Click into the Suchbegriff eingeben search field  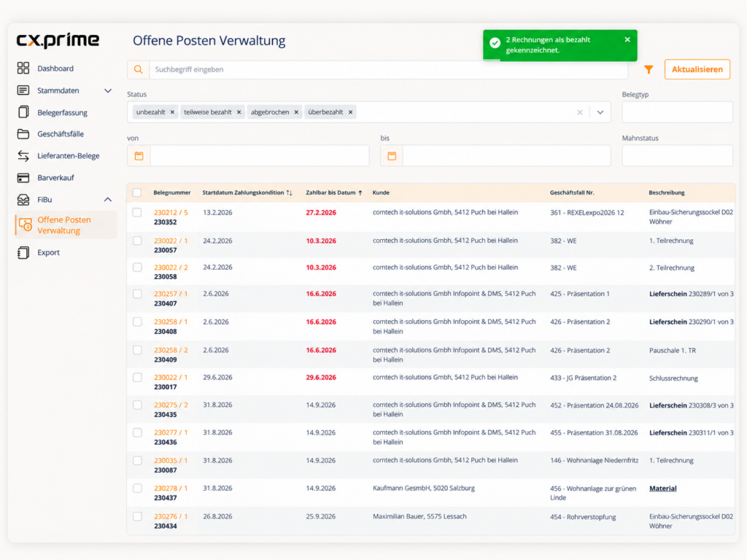click(x=388, y=69)
